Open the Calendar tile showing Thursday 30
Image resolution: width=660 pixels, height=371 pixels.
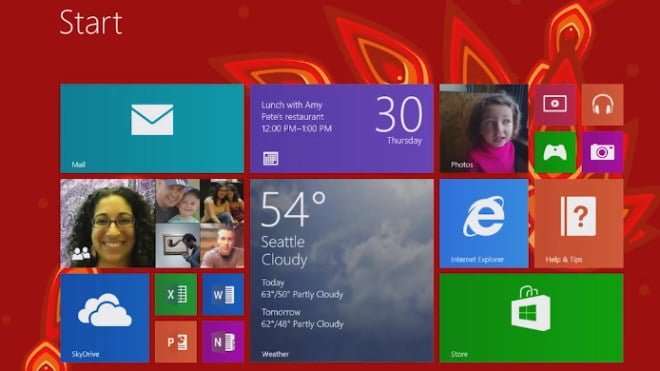click(x=342, y=128)
